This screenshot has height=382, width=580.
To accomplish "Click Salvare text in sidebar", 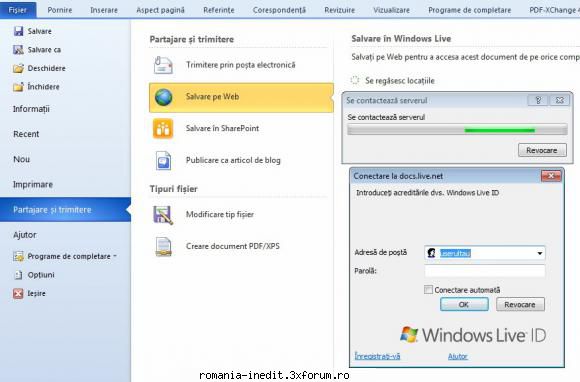I will pyautogui.click(x=40, y=31).
